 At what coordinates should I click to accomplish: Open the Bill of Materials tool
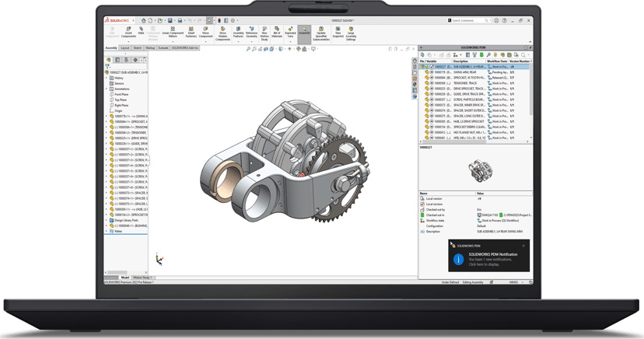click(x=277, y=32)
